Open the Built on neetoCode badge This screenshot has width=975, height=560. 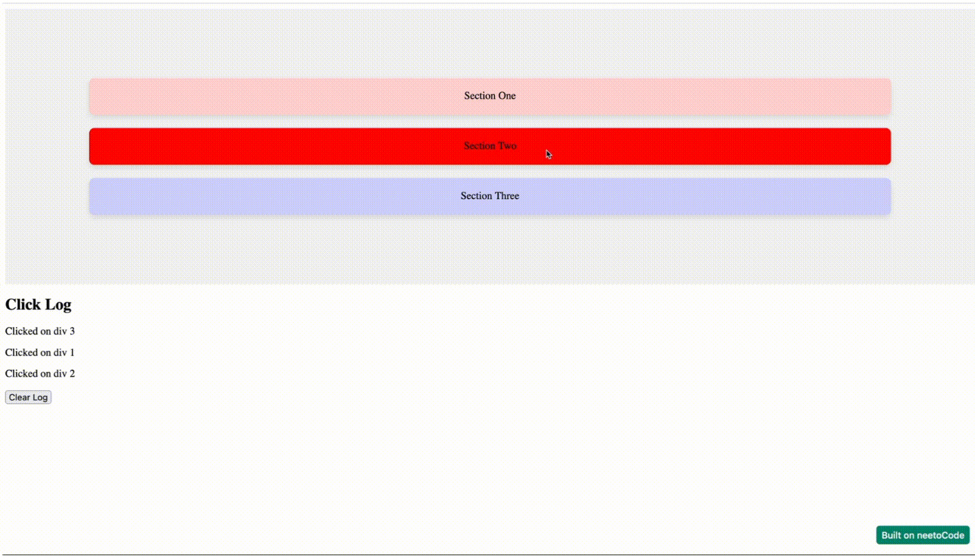pos(923,535)
